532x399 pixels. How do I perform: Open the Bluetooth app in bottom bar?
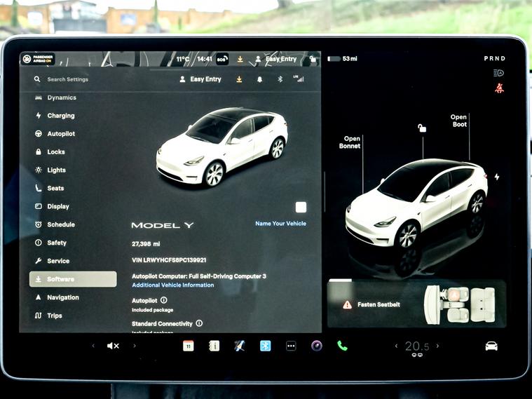[x=266, y=346]
